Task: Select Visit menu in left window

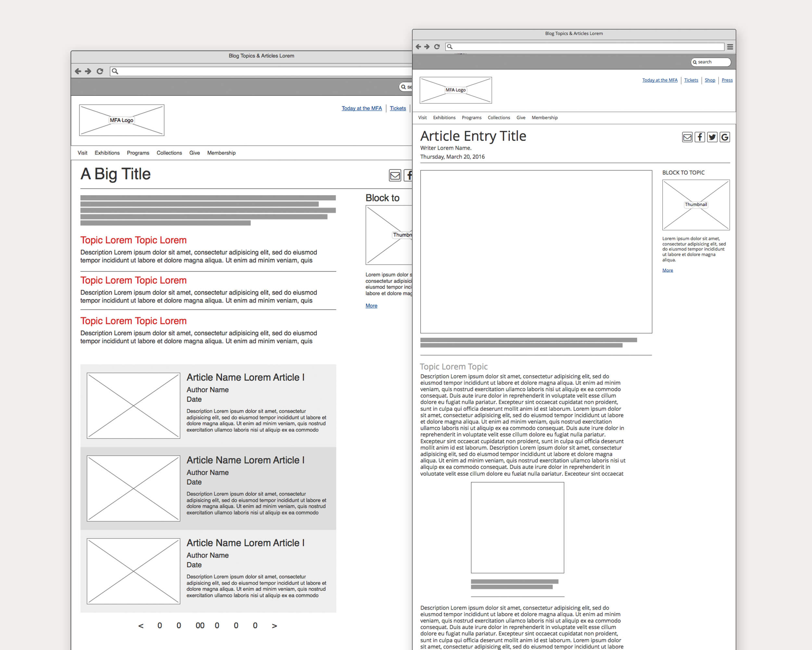Action: tap(82, 153)
